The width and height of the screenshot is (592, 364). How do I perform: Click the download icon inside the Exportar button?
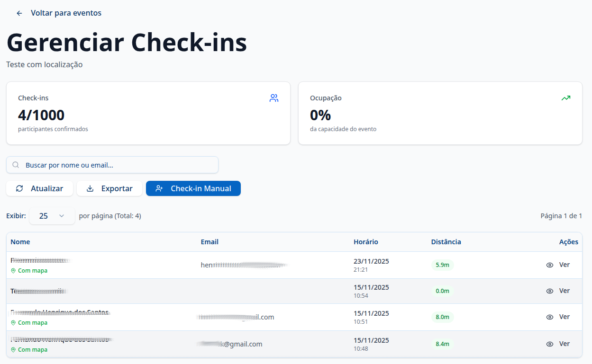coord(90,188)
